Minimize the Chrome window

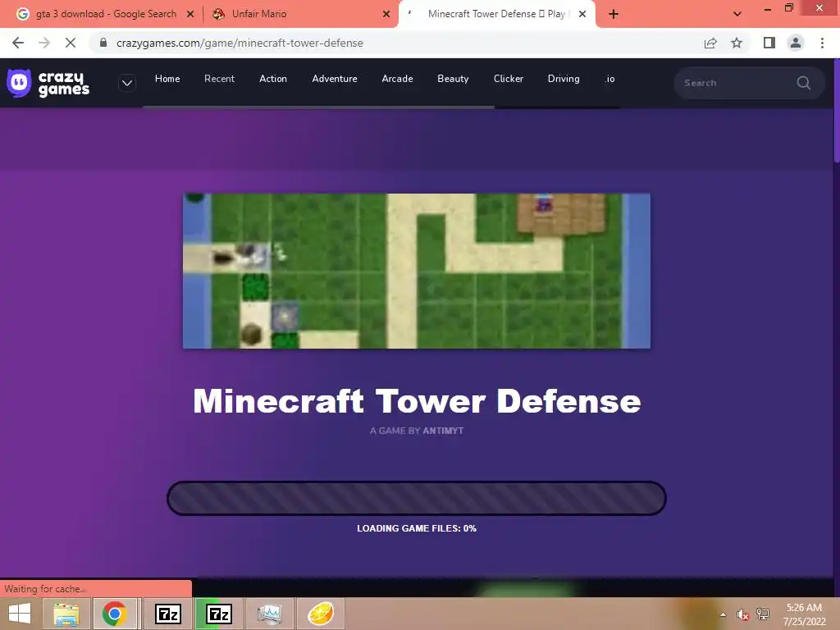(768, 9)
